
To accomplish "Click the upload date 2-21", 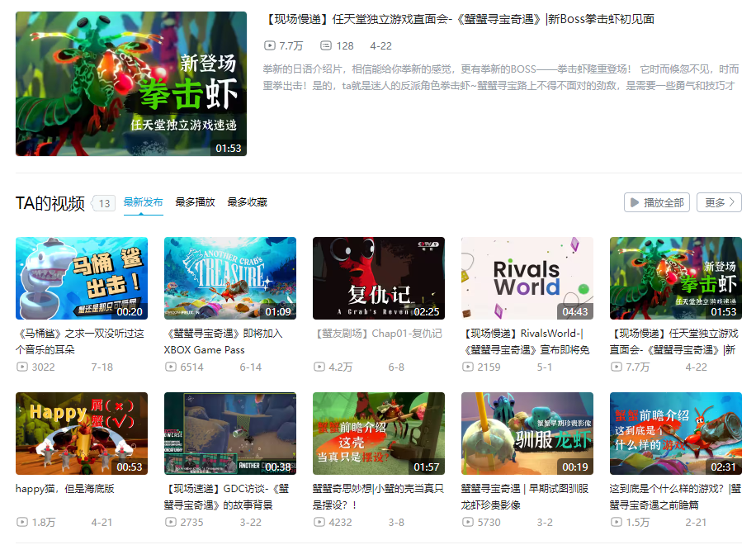I will (697, 523).
